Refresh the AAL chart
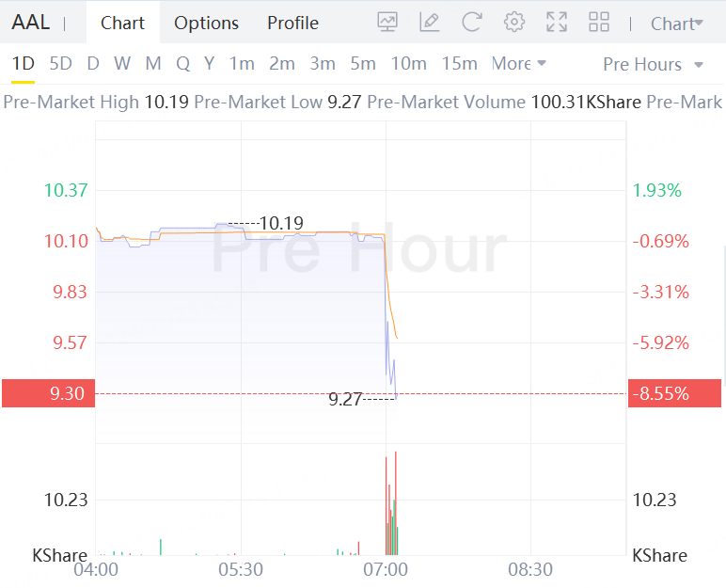This screenshot has height=588, width=726. coord(472,23)
